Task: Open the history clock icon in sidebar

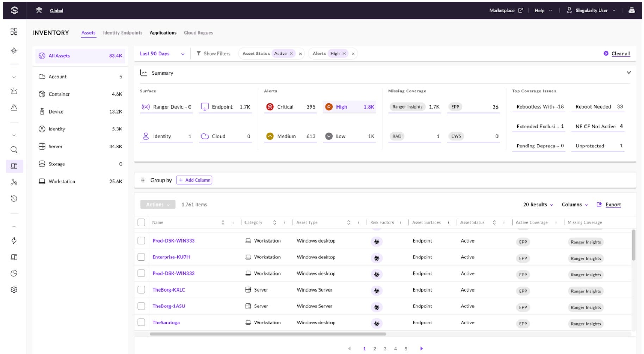Action: tap(14, 199)
